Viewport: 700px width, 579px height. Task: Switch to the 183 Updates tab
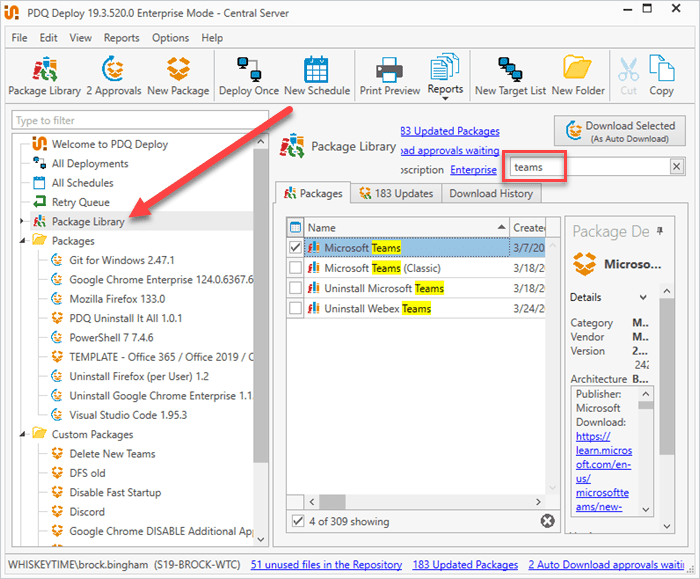pyautogui.click(x=396, y=193)
